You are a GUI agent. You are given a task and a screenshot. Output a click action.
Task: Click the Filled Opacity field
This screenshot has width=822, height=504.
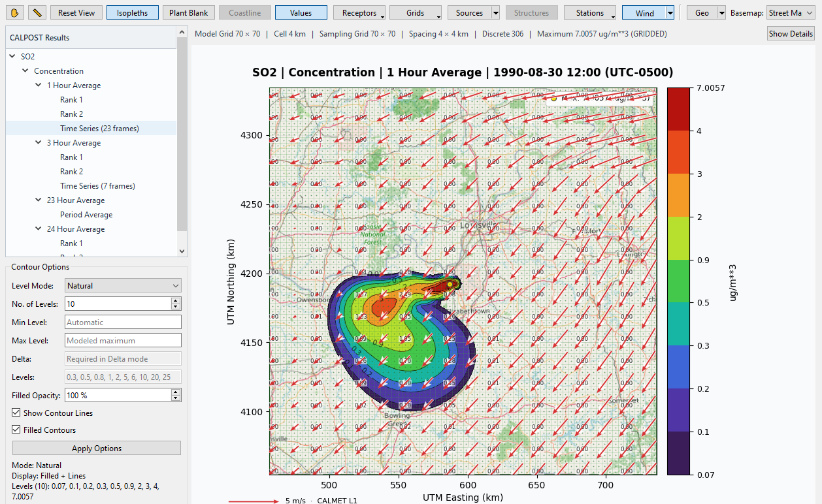coord(118,395)
